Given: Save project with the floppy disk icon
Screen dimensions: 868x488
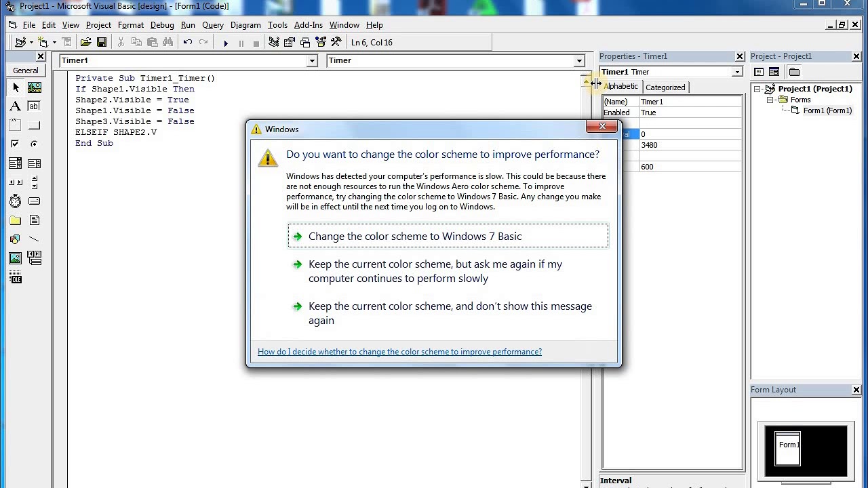Looking at the screenshot, I should [x=101, y=43].
